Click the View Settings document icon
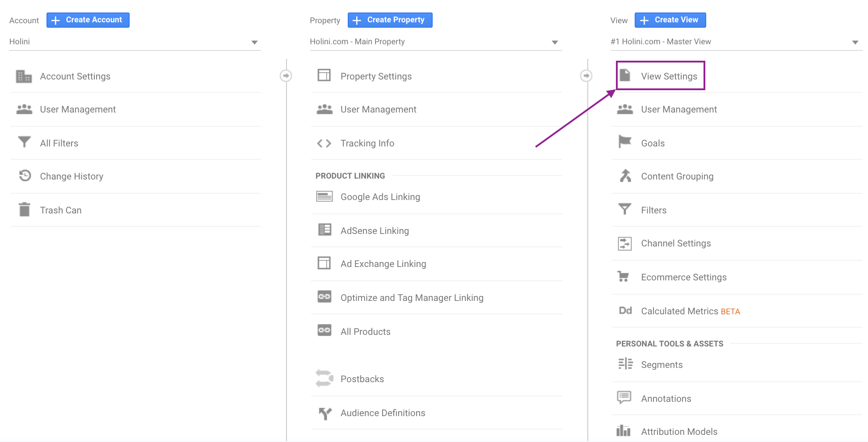The image size is (868, 442). pyautogui.click(x=625, y=75)
